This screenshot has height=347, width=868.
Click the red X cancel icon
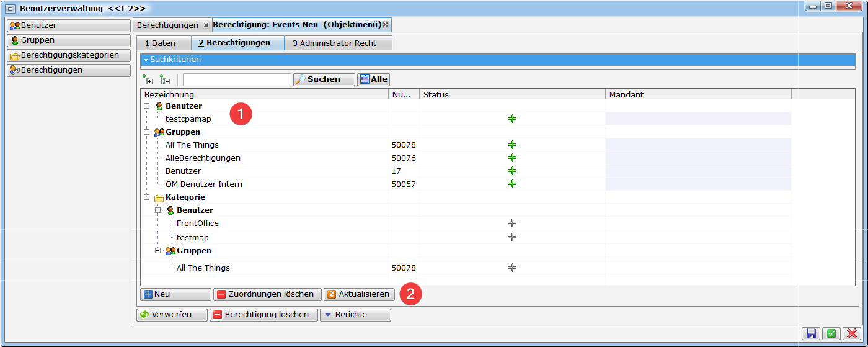(852, 333)
